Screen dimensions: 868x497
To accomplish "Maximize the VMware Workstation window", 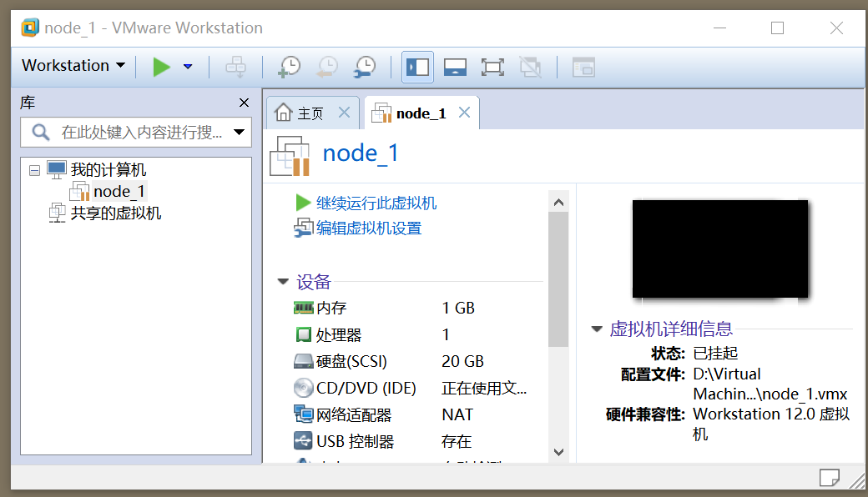I will [777, 28].
